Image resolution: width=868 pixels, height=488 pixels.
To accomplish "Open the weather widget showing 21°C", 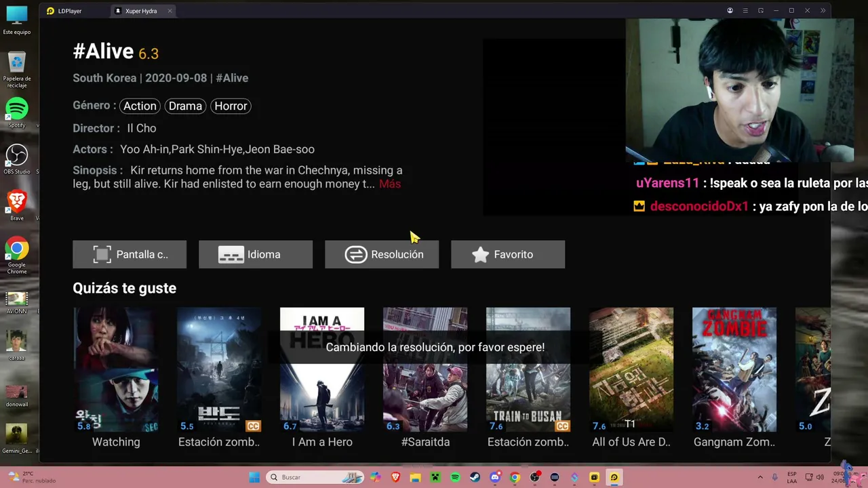I will 33,477.
